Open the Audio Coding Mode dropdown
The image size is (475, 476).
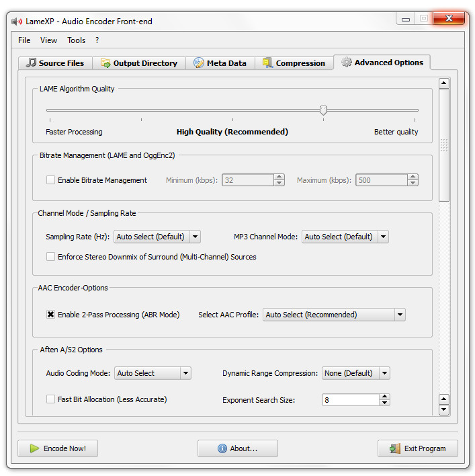click(x=153, y=373)
